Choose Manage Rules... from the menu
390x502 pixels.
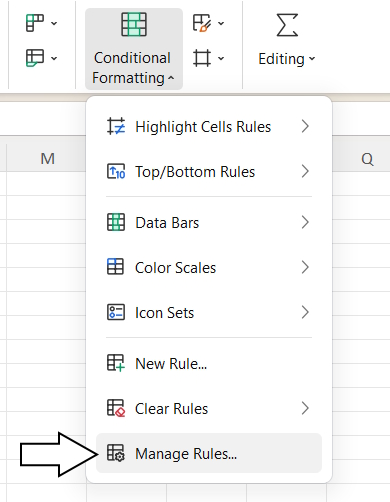(209, 453)
